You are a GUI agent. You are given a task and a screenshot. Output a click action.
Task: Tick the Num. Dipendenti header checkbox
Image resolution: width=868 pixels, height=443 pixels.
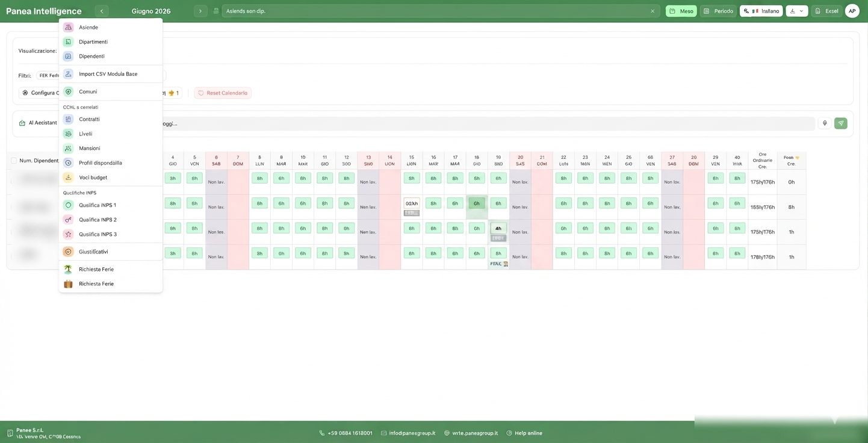[x=14, y=161]
